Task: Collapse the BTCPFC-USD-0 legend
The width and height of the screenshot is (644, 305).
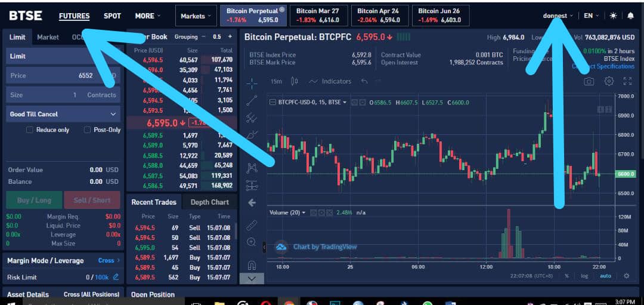Action: [273, 102]
